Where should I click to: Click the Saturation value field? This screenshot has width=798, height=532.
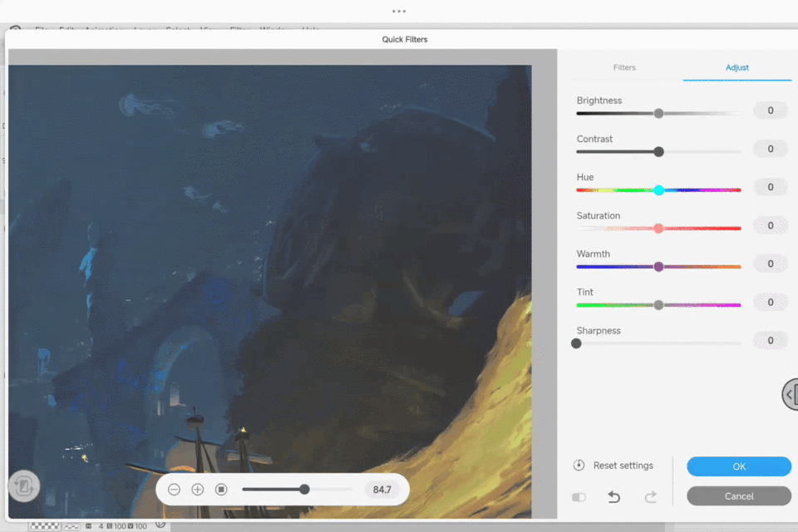pos(771,225)
